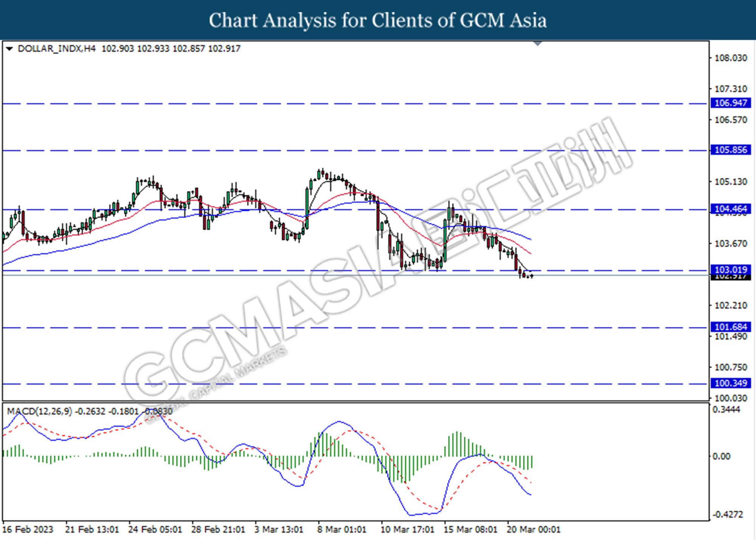The image size is (756, 540).
Task: Click the 101.490 price axis value
Action: pos(730,337)
